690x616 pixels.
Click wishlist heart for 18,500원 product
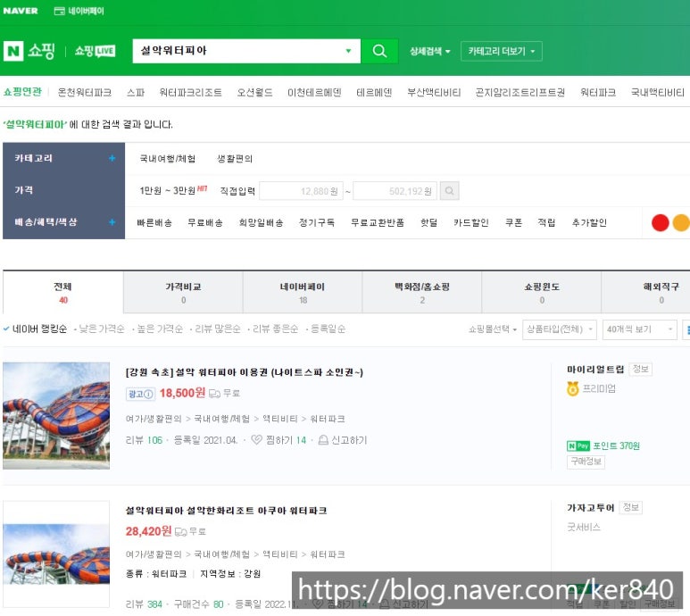click(x=256, y=439)
